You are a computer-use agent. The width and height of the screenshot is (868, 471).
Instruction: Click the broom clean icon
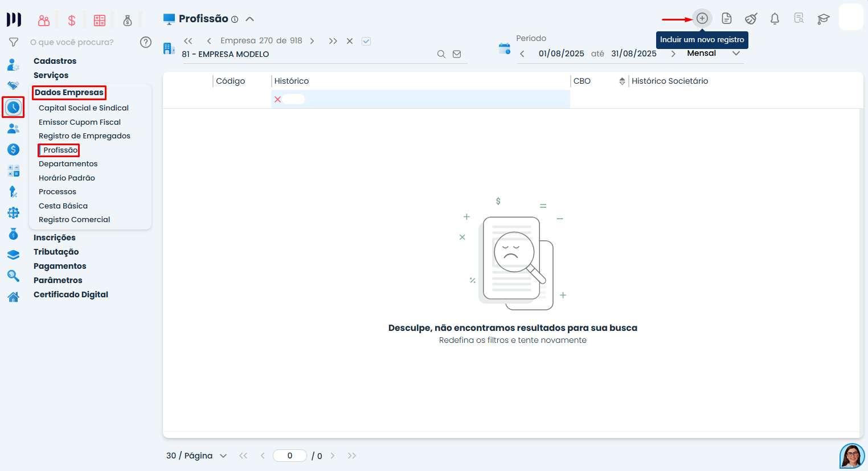pyautogui.click(x=751, y=19)
